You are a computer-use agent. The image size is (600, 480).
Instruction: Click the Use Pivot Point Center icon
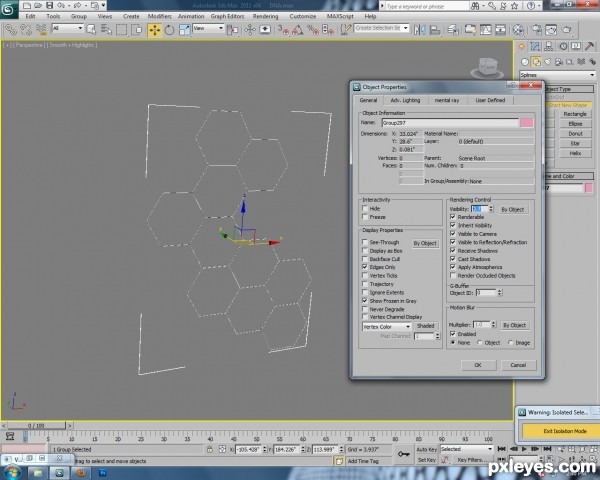tap(232, 29)
